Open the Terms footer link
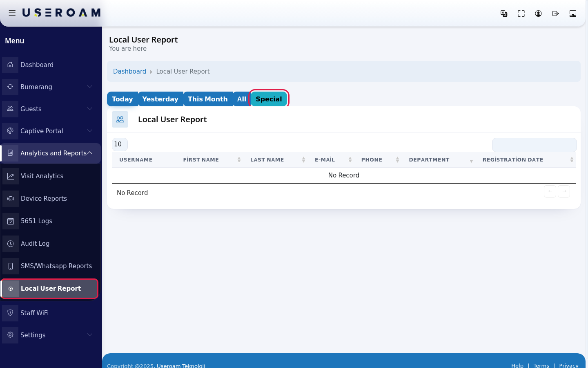 pos(541,365)
